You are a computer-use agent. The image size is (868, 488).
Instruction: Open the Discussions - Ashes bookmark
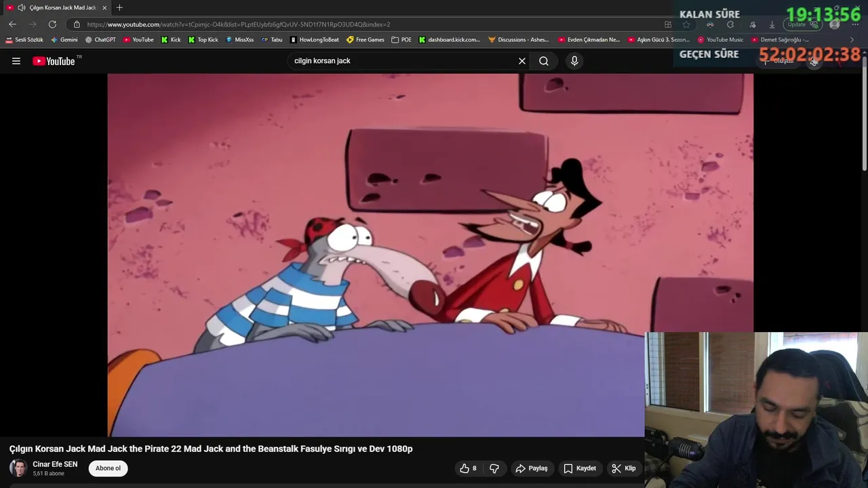click(x=519, y=40)
